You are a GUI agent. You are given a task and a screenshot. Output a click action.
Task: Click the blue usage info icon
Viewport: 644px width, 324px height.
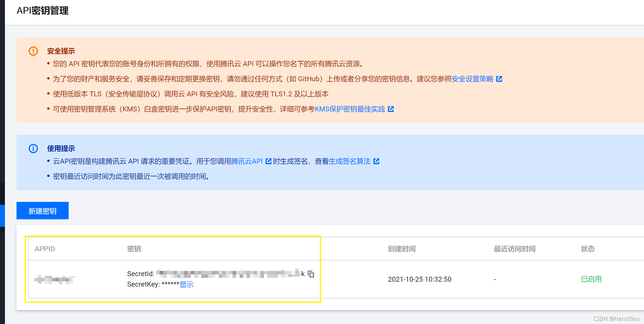pos(33,149)
